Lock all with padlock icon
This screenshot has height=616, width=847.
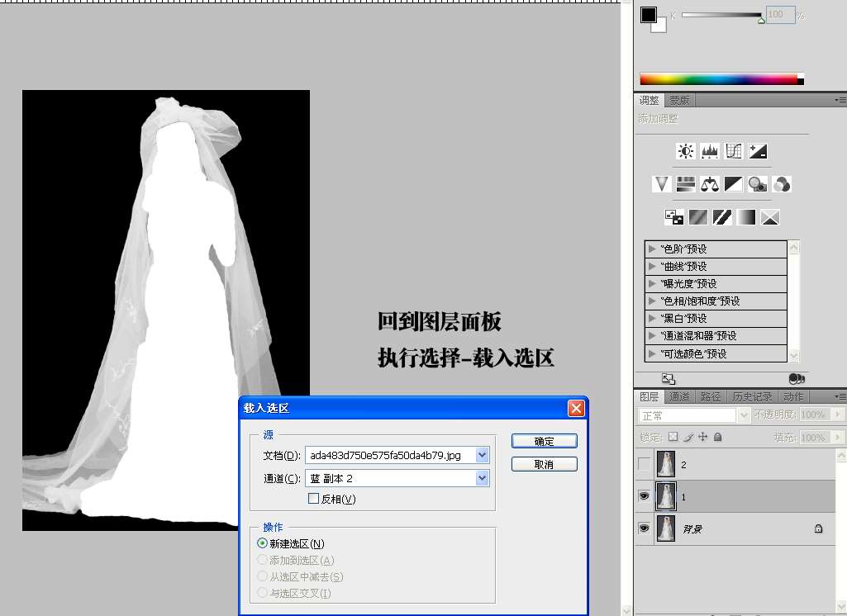click(x=718, y=437)
